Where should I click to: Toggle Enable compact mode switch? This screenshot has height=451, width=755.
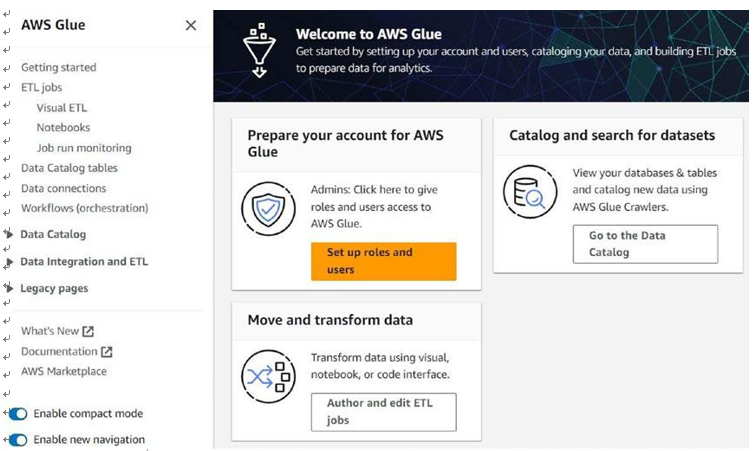click(18, 413)
